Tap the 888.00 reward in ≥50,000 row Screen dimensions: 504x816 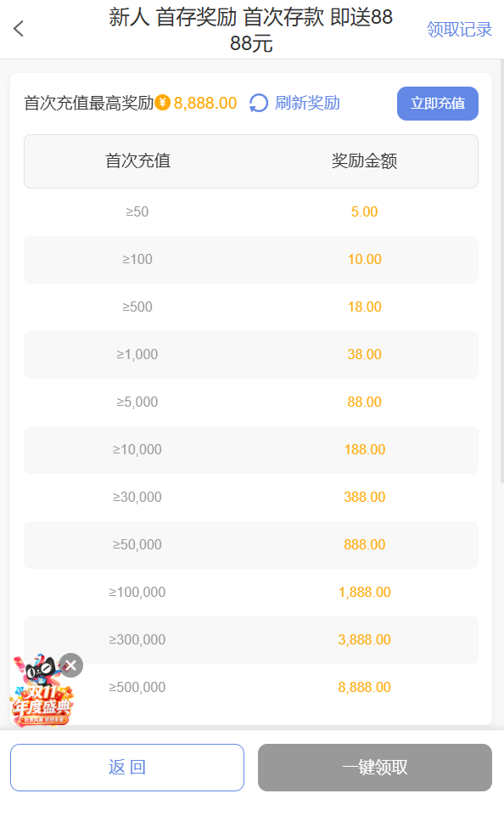click(x=365, y=544)
